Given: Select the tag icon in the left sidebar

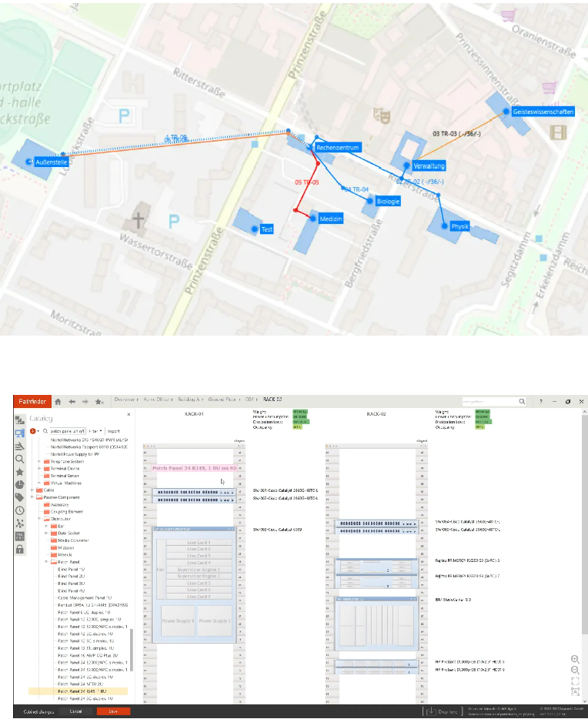Looking at the screenshot, I should pos(20,497).
